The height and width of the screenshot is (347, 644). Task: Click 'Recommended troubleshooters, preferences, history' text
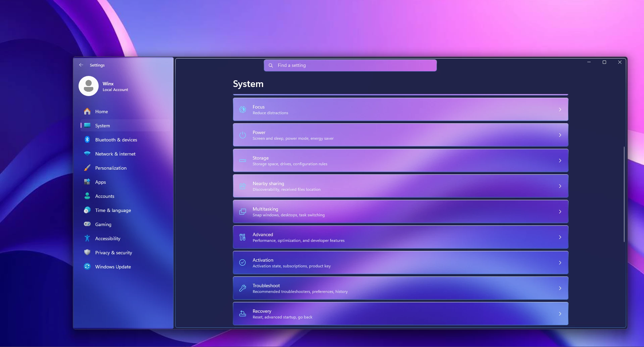[300, 292]
